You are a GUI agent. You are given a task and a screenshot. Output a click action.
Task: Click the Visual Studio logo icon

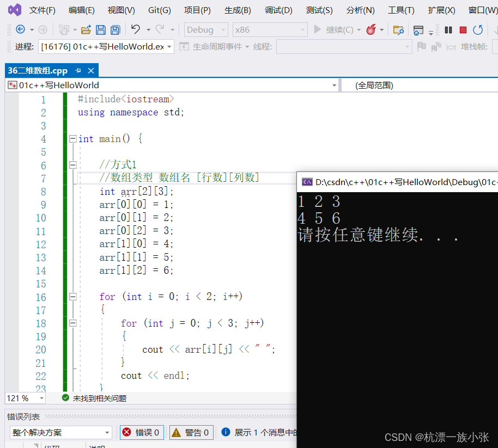click(x=15, y=10)
